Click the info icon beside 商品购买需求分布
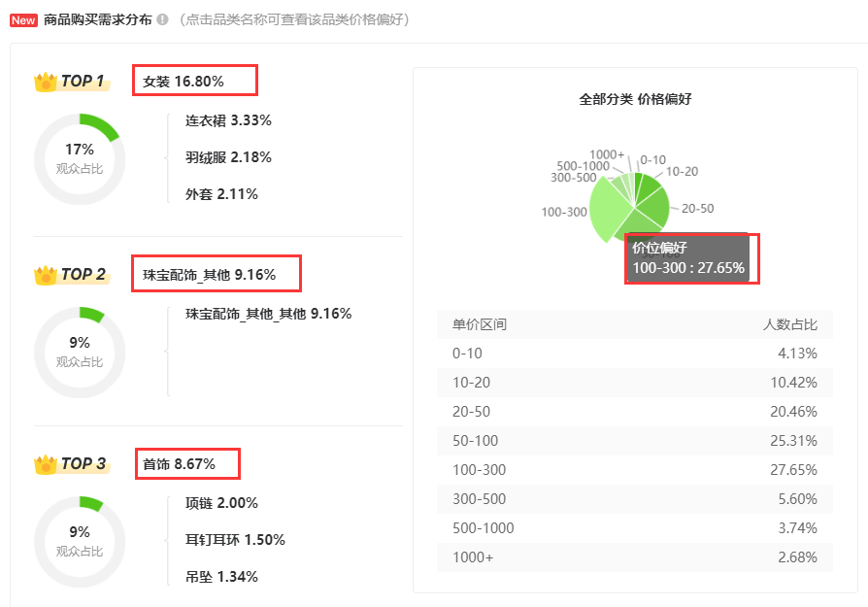 coord(162,19)
